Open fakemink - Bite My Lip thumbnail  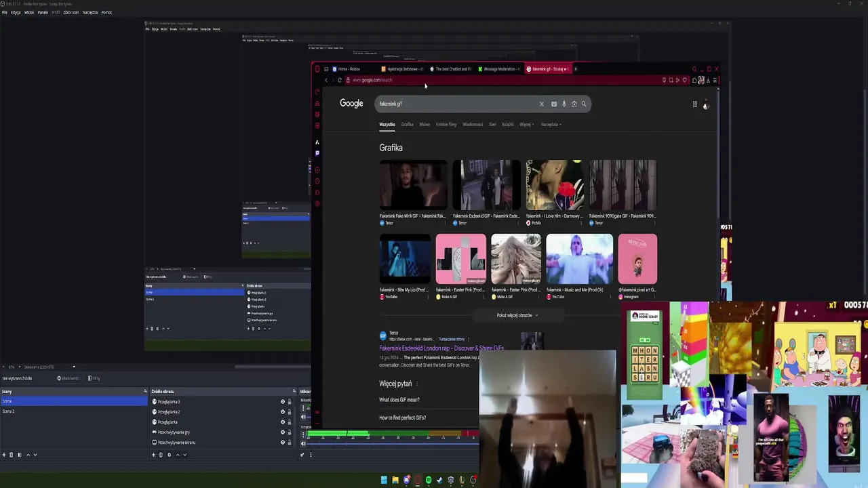coord(405,259)
